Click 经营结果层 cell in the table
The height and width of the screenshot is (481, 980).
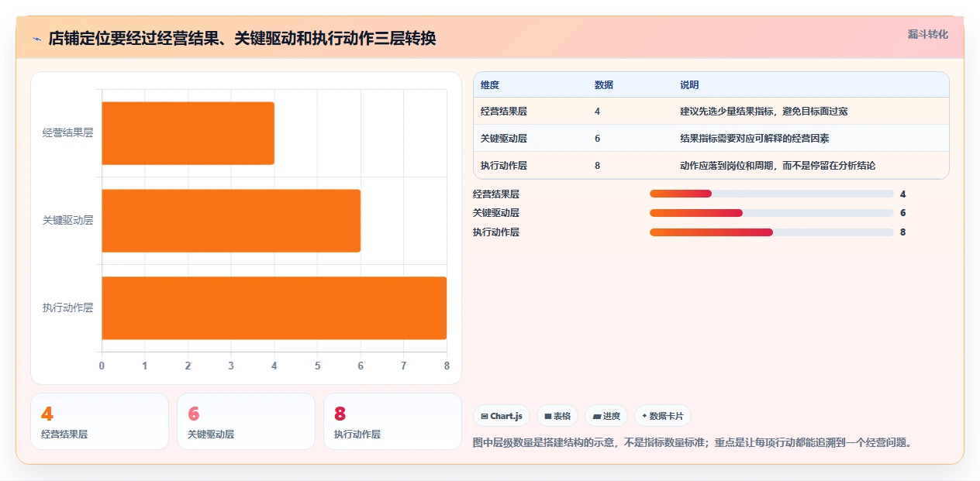(504, 112)
